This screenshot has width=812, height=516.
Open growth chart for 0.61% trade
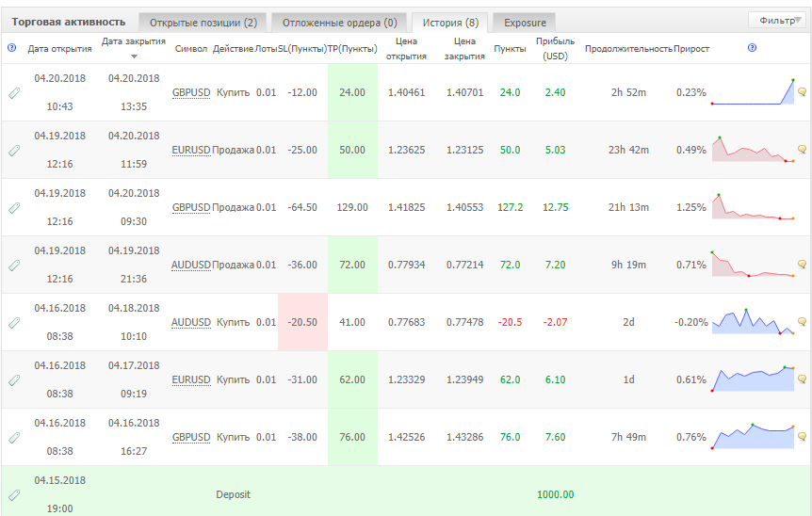[x=753, y=379]
